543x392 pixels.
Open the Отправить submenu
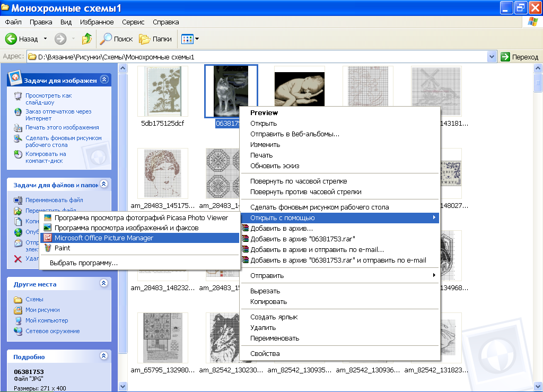(340, 276)
